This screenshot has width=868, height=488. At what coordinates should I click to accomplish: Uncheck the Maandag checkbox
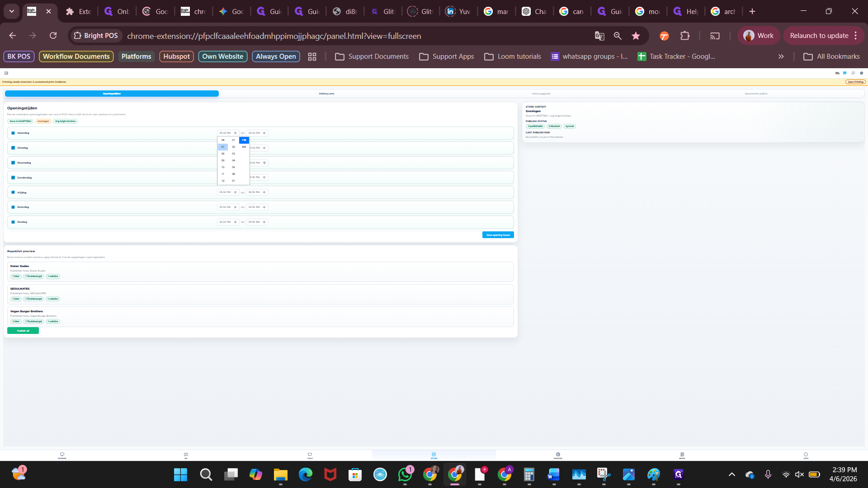(13, 133)
